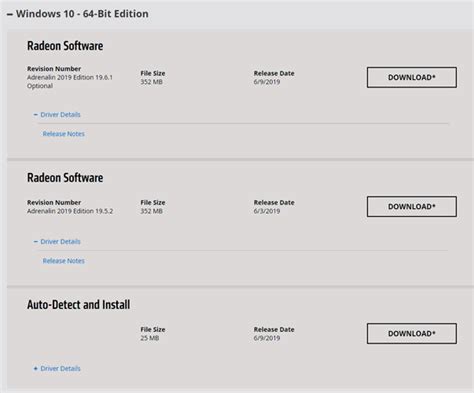
Task: Collapse Driver Details for Adrenalin 19.6.1
Action: click(57, 115)
